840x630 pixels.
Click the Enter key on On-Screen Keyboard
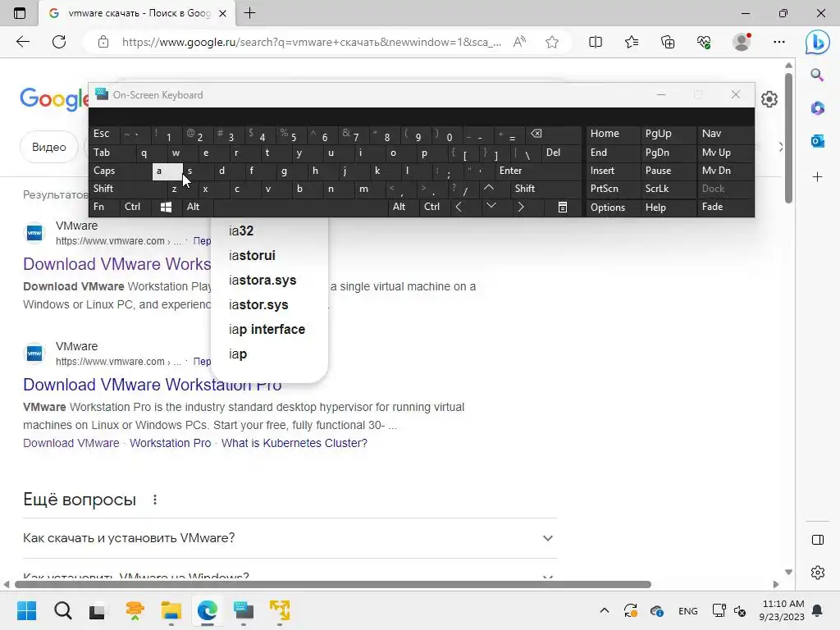coord(537,171)
